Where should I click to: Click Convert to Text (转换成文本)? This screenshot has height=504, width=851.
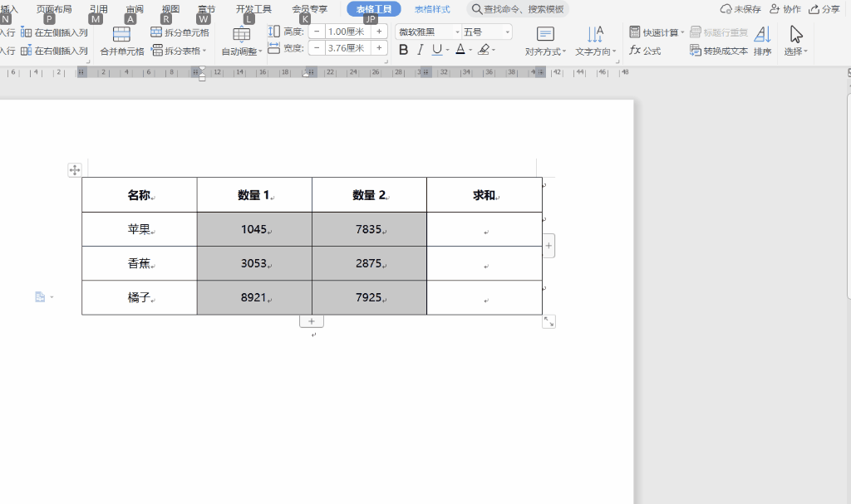(x=719, y=51)
